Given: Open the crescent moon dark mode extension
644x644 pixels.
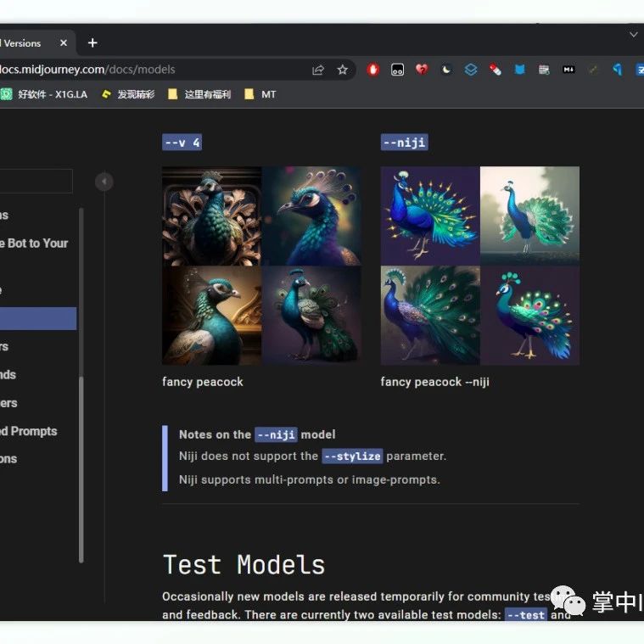Looking at the screenshot, I should (x=446, y=70).
